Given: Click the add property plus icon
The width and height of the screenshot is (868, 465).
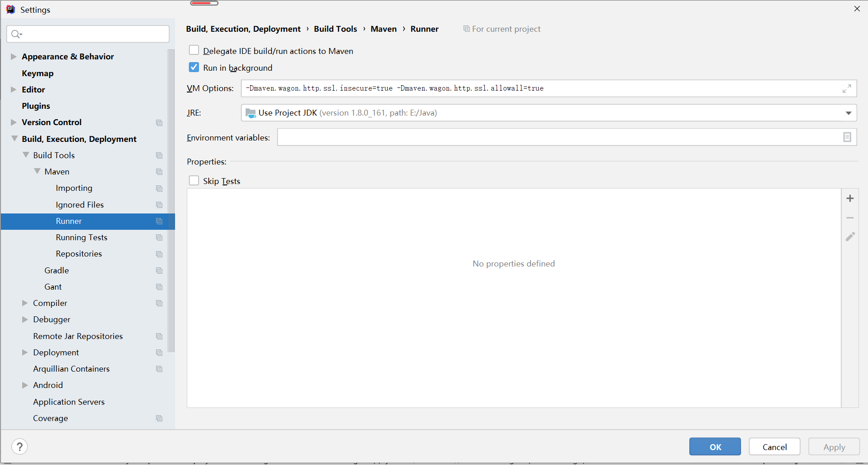Looking at the screenshot, I should (850, 198).
